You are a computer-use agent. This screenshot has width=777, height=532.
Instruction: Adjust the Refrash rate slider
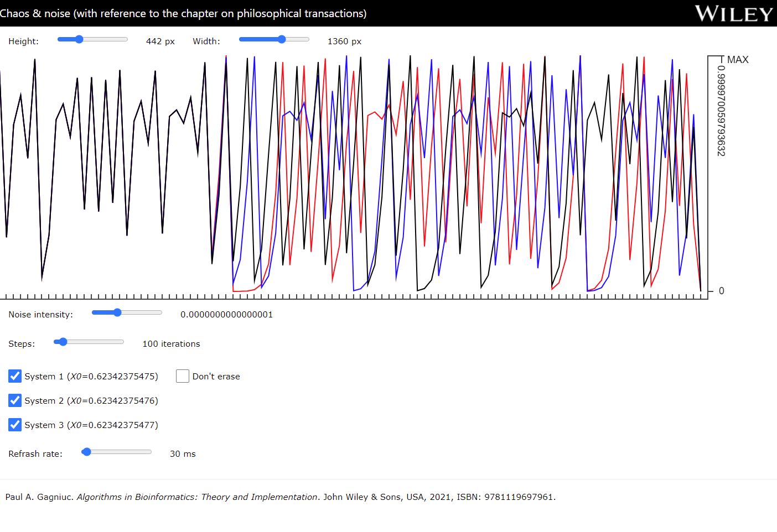coord(116,452)
